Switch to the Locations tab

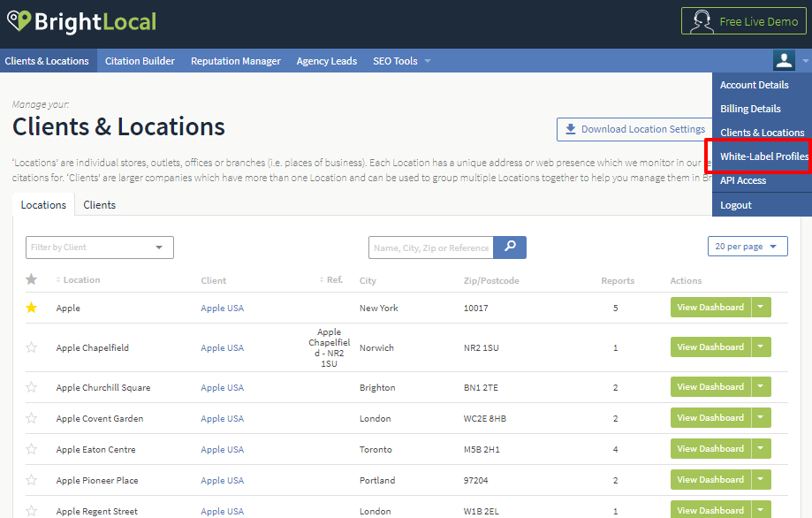click(x=43, y=204)
